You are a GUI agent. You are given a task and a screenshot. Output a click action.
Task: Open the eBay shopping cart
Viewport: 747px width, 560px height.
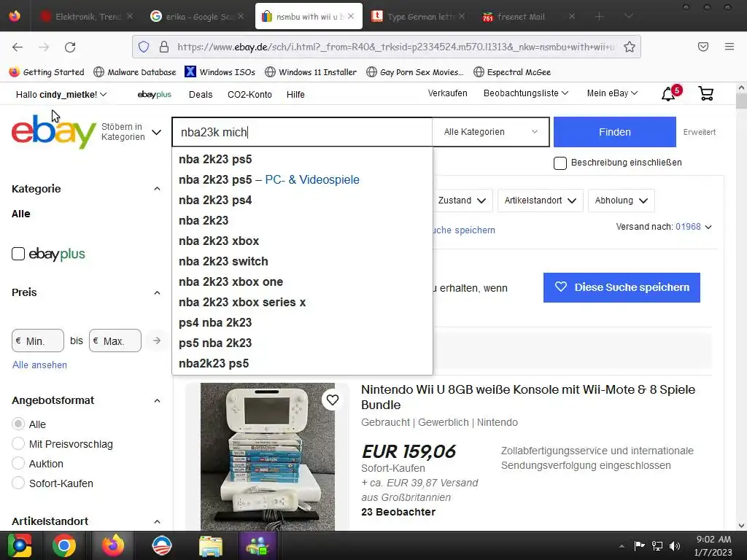[705, 93]
